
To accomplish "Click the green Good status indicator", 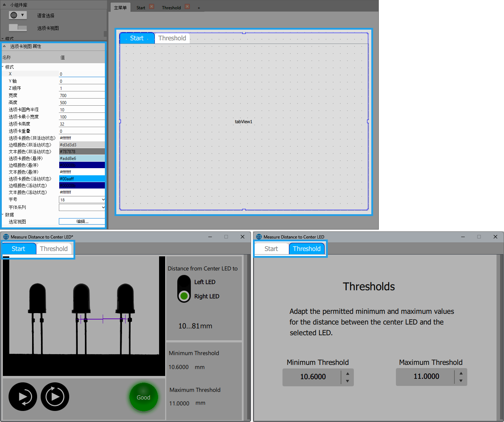I will tap(143, 397).
